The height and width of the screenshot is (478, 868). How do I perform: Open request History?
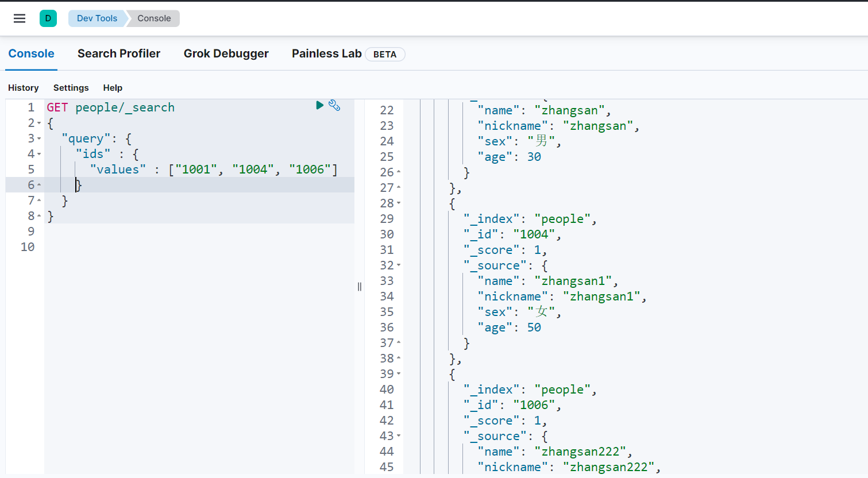click(x=24, y=88)
